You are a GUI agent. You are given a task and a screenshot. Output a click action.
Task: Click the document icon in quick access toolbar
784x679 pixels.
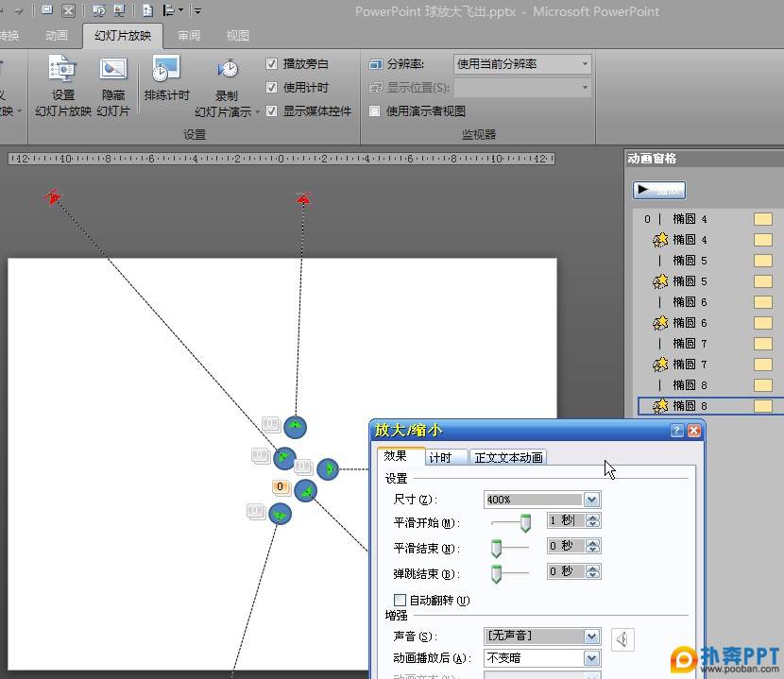tap(147, 10)
